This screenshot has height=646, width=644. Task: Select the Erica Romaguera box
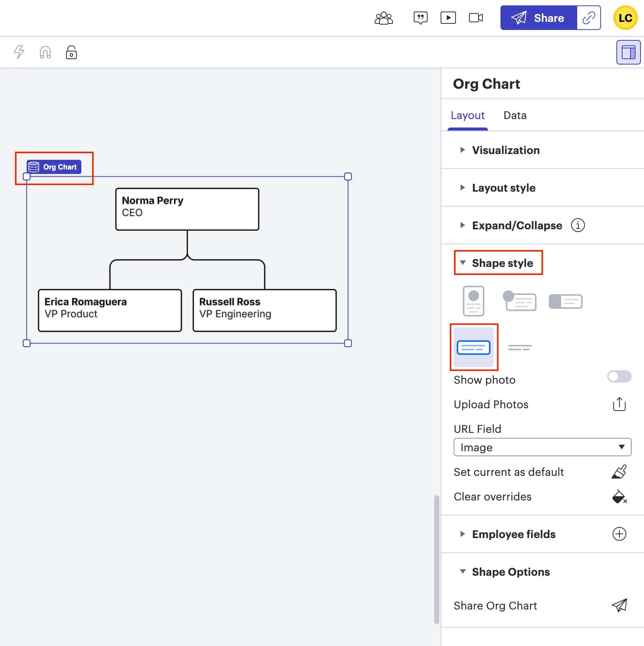click(x=110, y=310)
